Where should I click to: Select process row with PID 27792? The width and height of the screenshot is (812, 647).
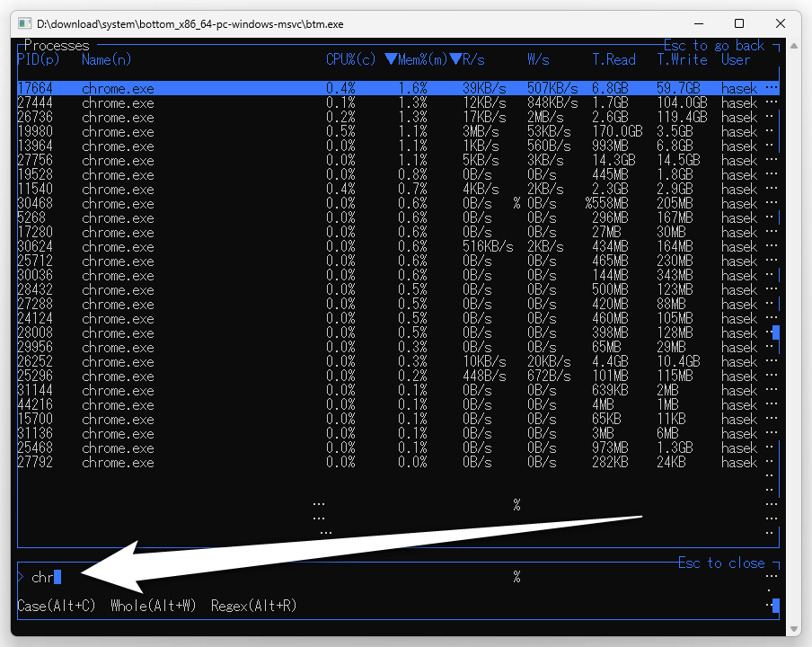click(x=398, y=462)
